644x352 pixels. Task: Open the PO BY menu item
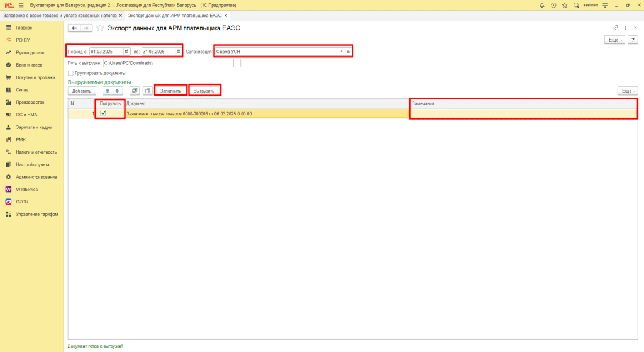click(23, 40)
